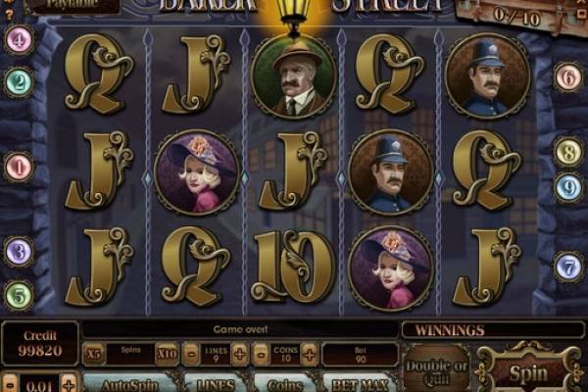Select payline number 2 marker
The width and height of the screenshot is (588, 392).
(x=19, y=81)
